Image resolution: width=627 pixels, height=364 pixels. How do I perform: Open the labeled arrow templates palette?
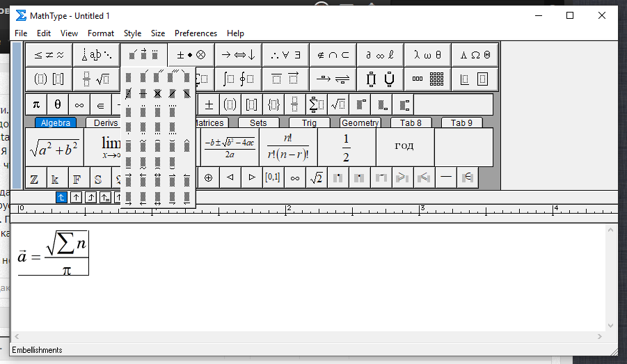[333, 79]
